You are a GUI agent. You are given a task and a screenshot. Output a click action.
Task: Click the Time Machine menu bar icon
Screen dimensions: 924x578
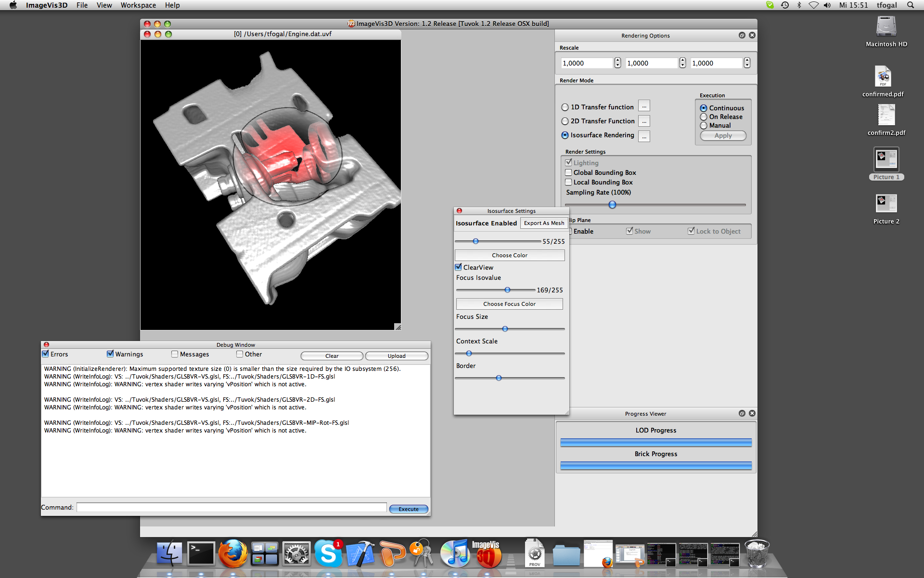pyautogui.click(x=785, y=5)
